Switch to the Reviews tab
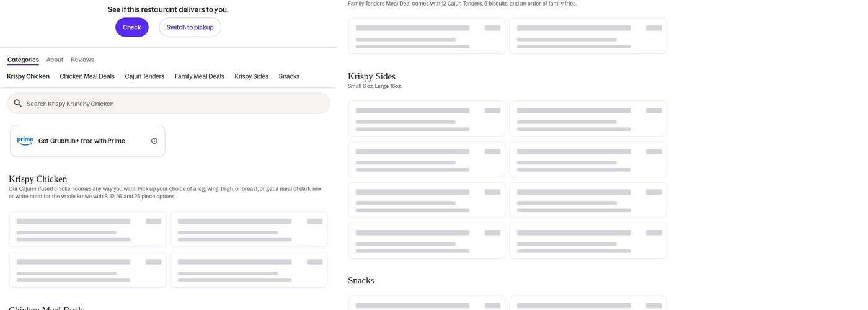This screenshot has height=310, width=868. 82,60
